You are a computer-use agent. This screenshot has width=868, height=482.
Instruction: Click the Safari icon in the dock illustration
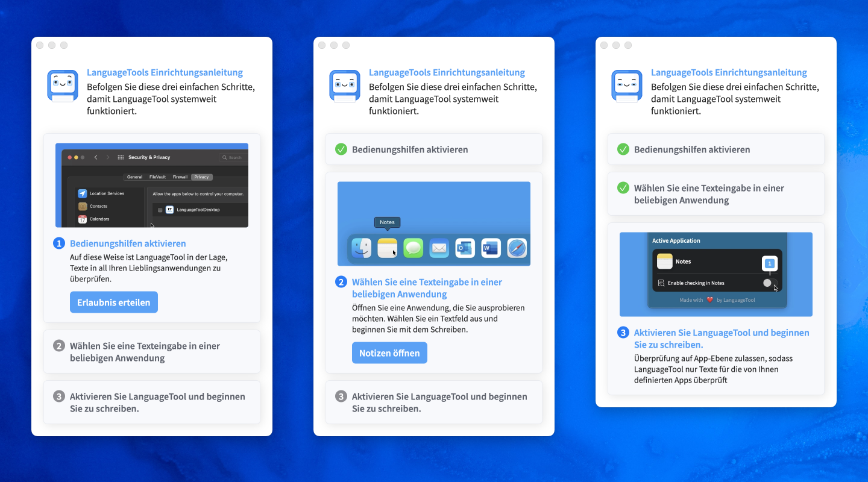(517, 248)
